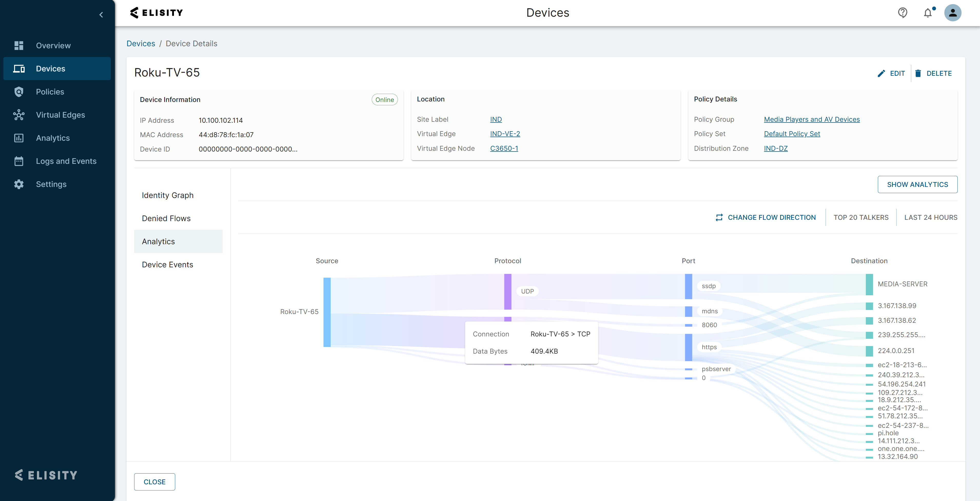Click the psbserver port label
980x501 pixels.
tap(716, 369)
